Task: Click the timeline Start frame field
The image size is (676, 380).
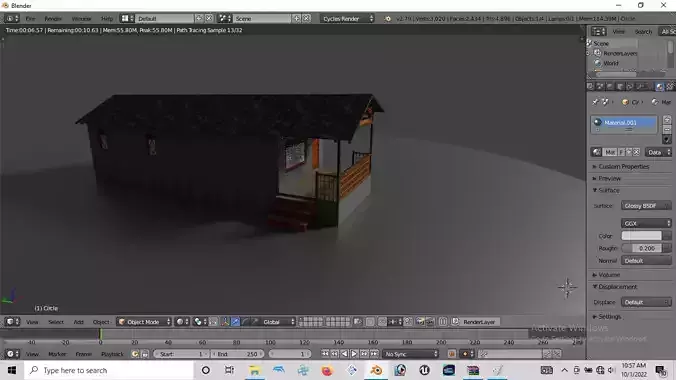Action: [181, 354]
